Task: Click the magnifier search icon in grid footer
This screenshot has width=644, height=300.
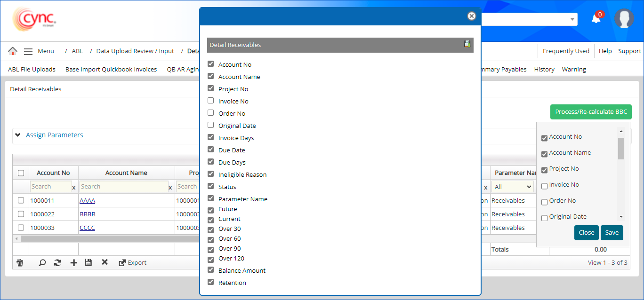Action: pyautogui.click(x=42, y=263)
